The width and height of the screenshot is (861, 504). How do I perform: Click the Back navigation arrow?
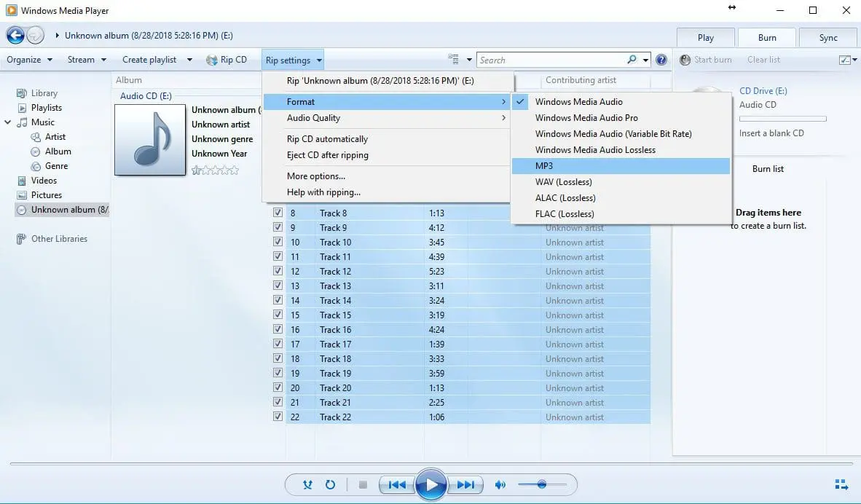click(x=15, y=35)
